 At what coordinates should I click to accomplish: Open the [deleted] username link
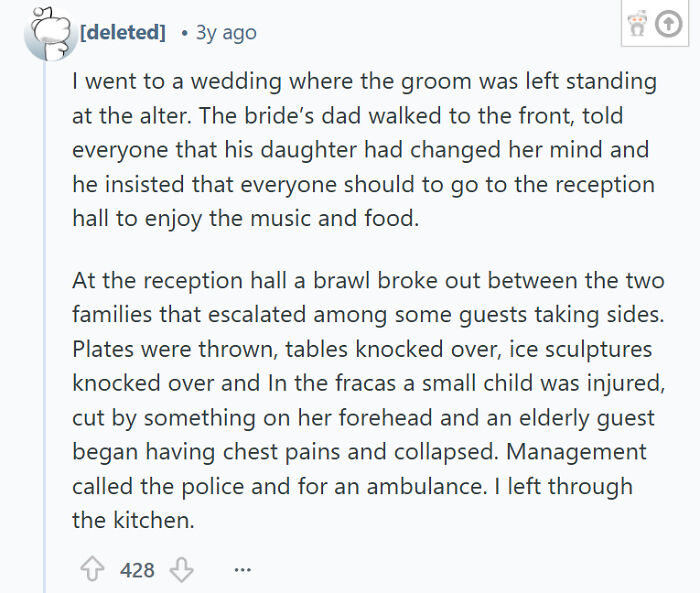click(x=121, y=33)
